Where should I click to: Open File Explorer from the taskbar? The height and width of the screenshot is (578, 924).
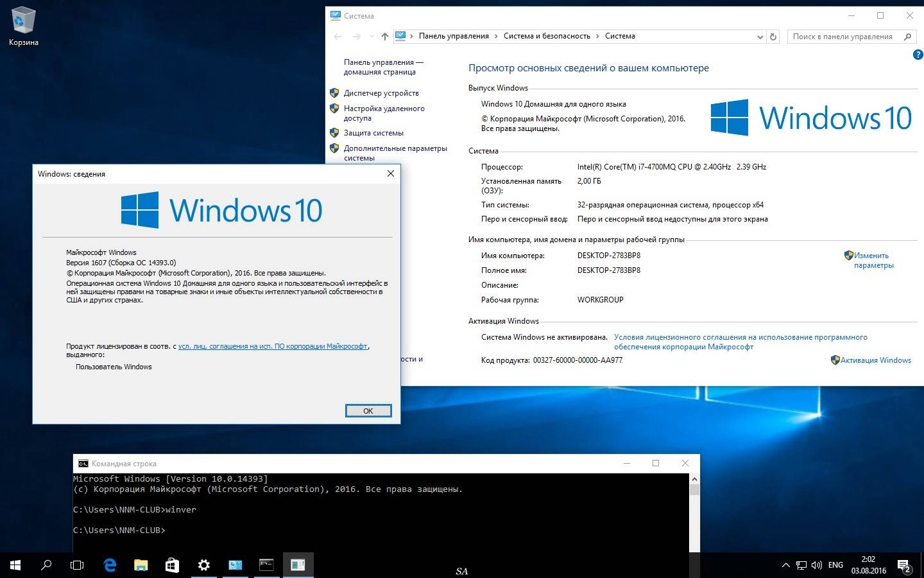click(141, 565)
